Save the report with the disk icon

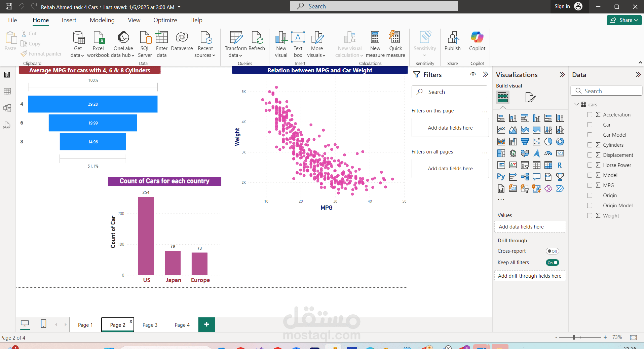point(9,6)
